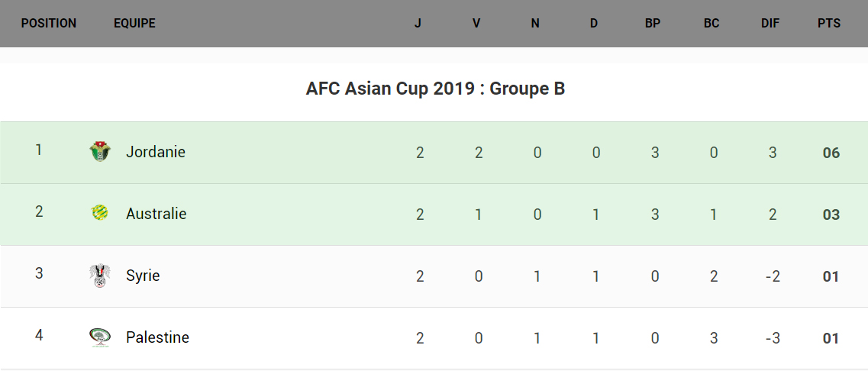The image size is (868, 371).
Task: Click the V wins column header
Action: 476,23
